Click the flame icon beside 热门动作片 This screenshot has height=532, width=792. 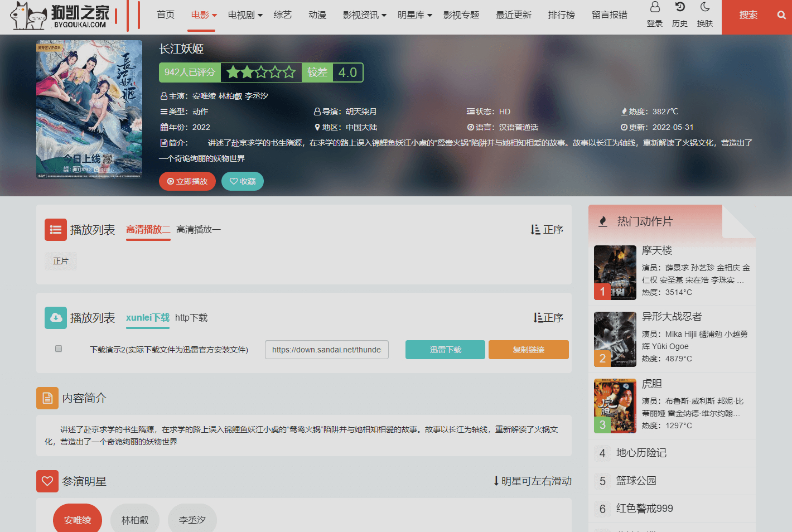603,222
